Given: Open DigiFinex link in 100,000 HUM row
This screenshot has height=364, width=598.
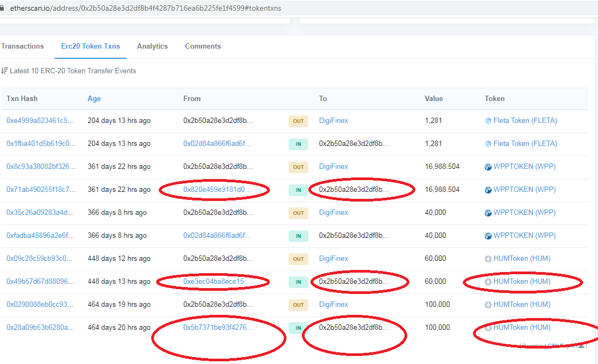Looking at the screenshot, I should click(x=333, y=305).
